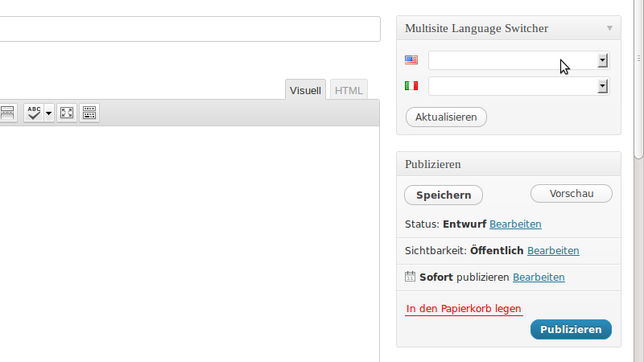Toggle the ABC spellchecker icon

(x=34, y=113)
